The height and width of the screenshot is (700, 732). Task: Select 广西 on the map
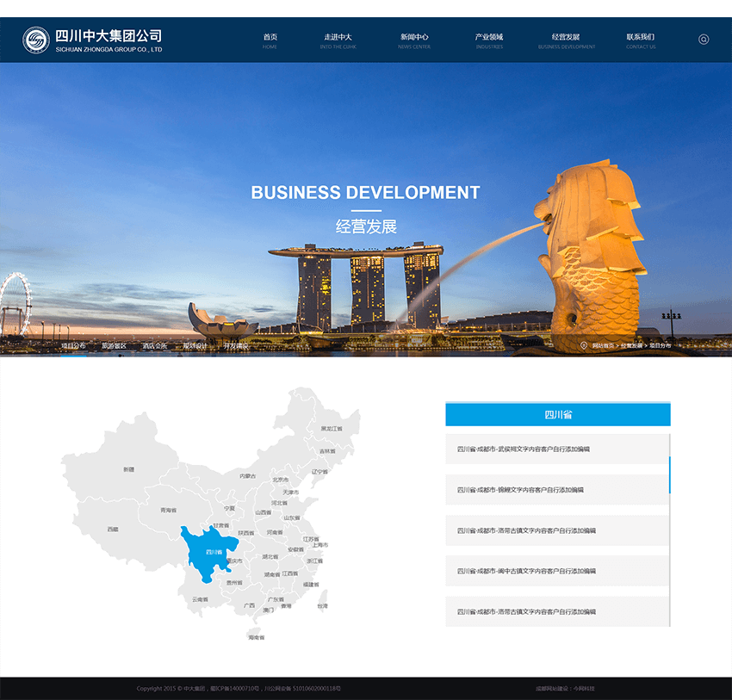tap(249, 605)
